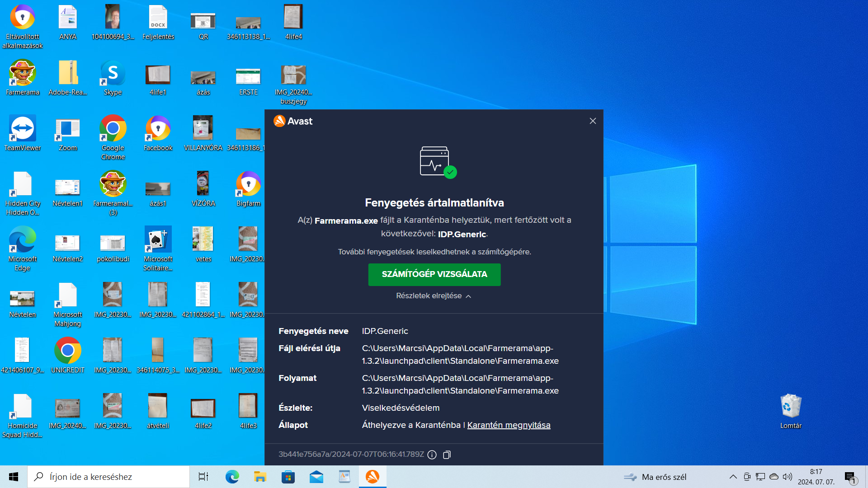868x488 pixels.
Task: Open the Mail app from the taskbar
Action: [316, 477]
